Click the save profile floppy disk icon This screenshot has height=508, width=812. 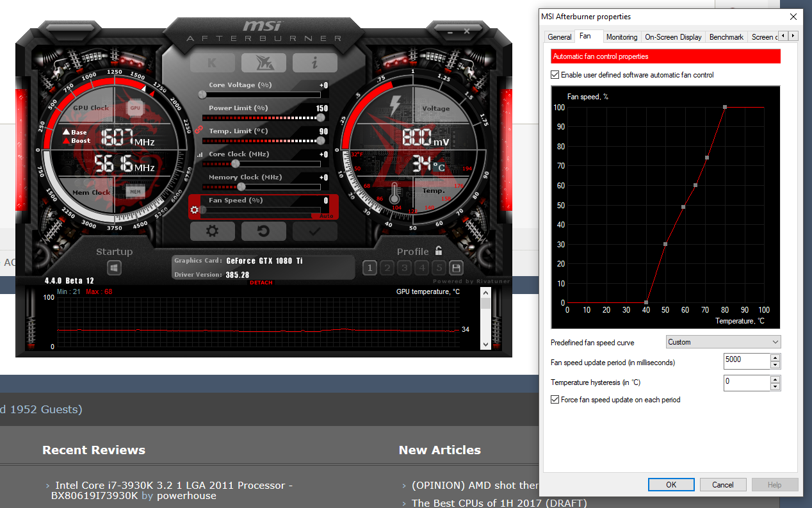pyautogui.click(x=456, y=268)
